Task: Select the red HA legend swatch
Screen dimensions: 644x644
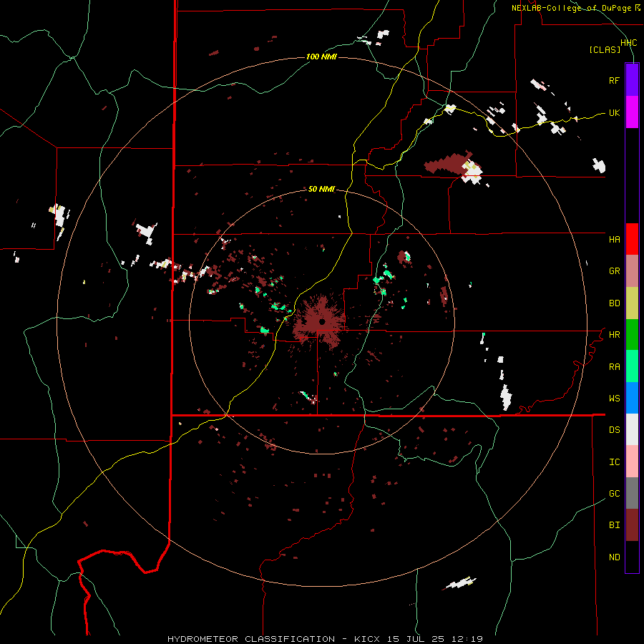Action: [x=632, y=239]
